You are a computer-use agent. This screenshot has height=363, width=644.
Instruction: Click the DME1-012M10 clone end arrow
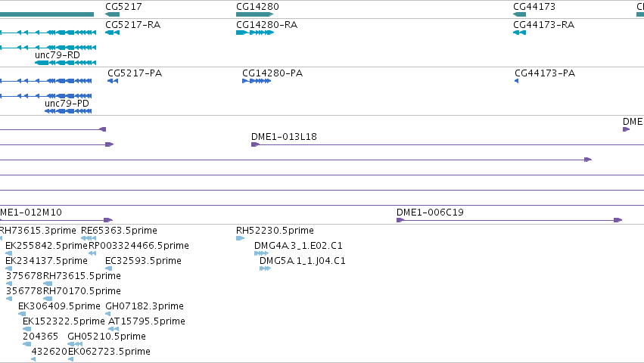pyautogui.click(x=108, y=220)
